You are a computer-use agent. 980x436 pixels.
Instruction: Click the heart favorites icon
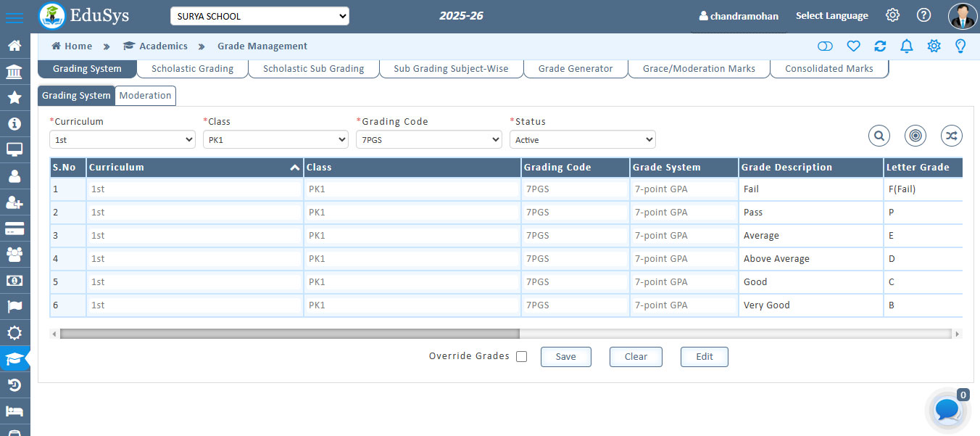pos(853,46)
